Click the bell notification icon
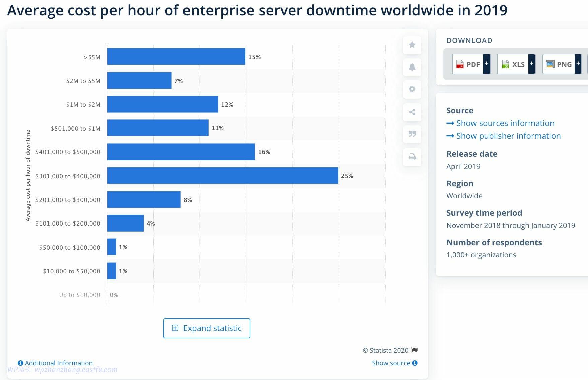Screen dimensions: 588x380 pyautogui.click(x=412, y=67)
